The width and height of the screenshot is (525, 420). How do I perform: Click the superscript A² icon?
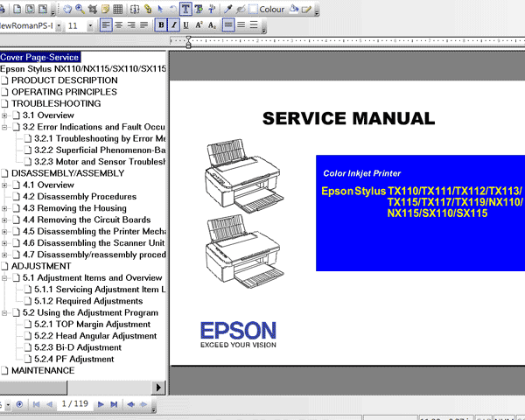click(x=199, y=24)
